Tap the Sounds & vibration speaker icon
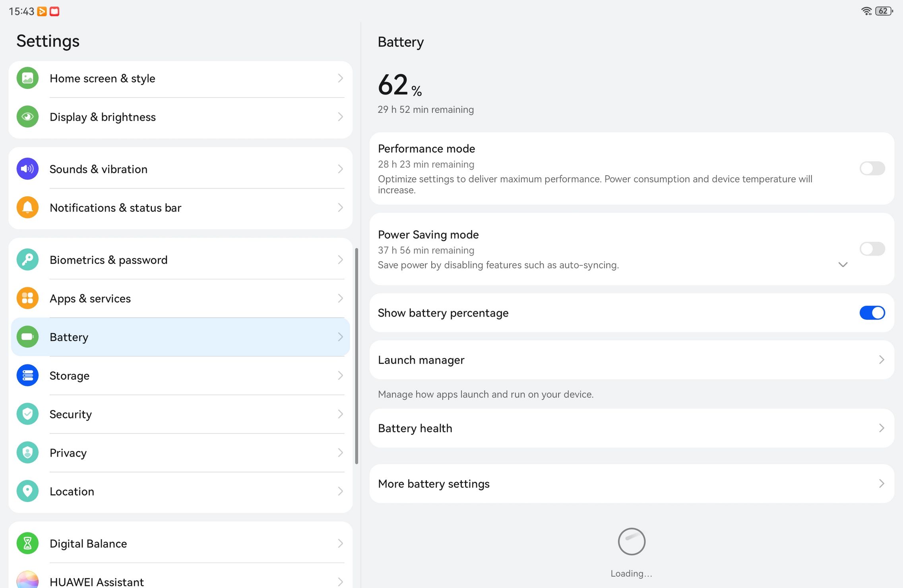This screenshot has width=903, height=588. [x=27, y=169]
